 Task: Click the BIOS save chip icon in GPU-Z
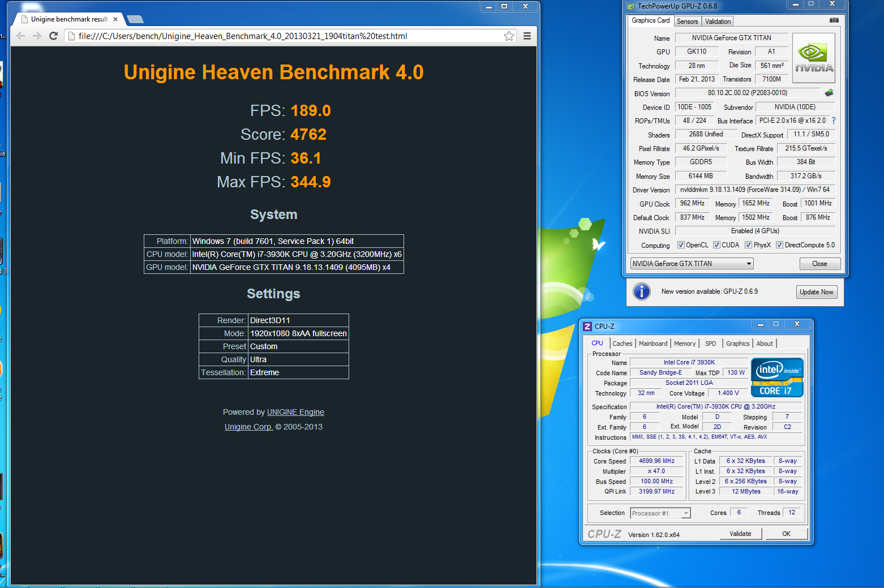coord(829,93)
